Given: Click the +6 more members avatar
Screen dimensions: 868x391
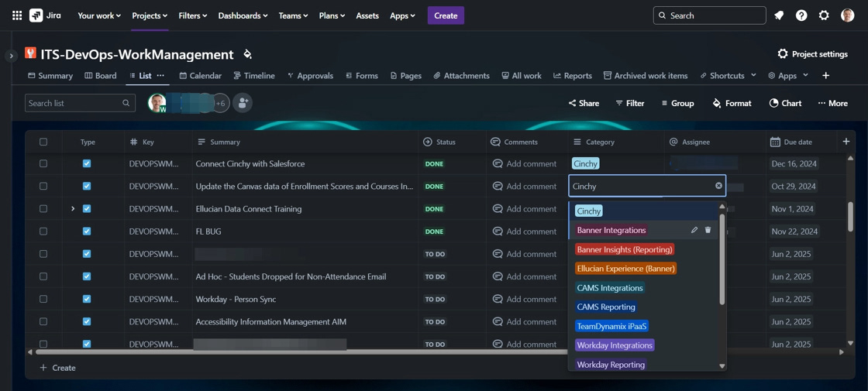Looking at the screenshot, I should (220, 103).
